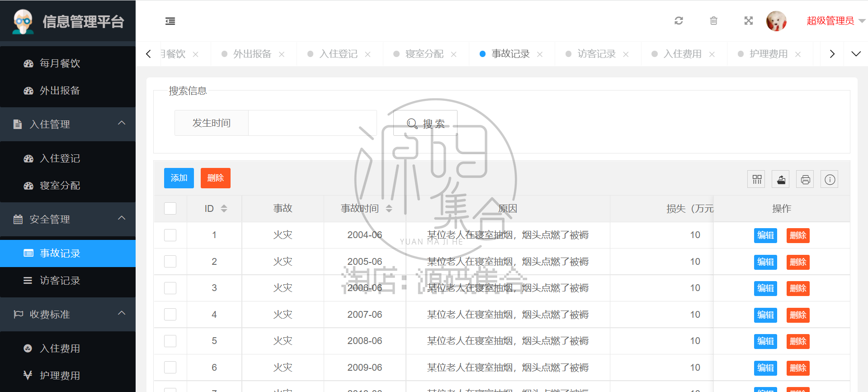Collapse the 安全管理 sidebar group
This screenshot has height=392, width=868.
(x=68, y=219)
